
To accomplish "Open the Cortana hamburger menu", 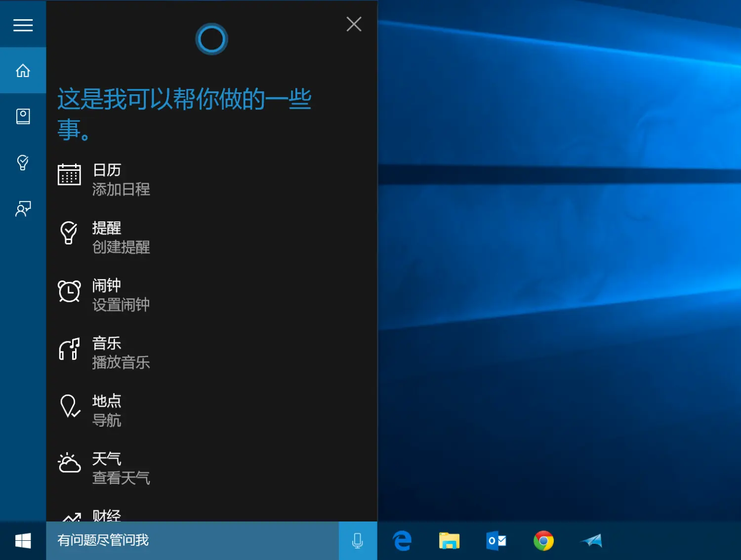I will [x=23, y=25].
